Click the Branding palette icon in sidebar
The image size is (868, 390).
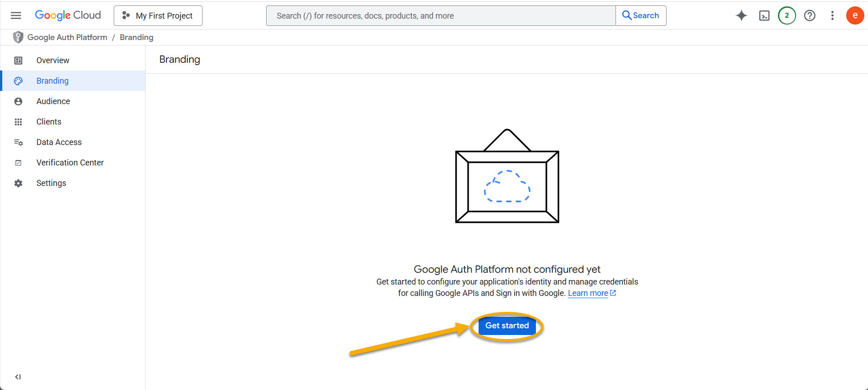click(18, 81)
